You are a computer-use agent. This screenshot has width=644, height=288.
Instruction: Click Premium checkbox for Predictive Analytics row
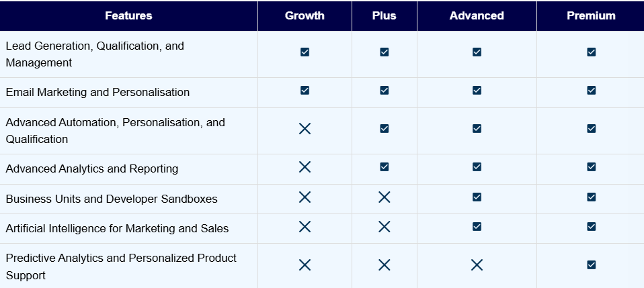point(591,265)
